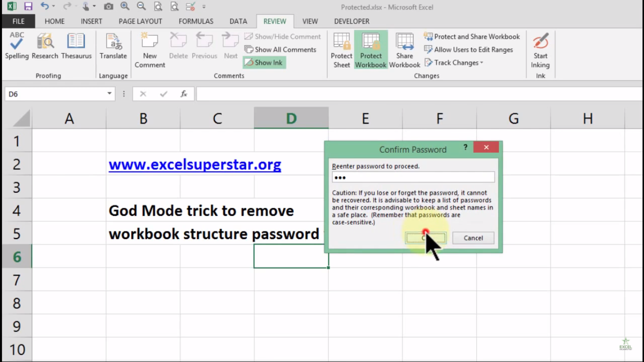Click the formula bar cancel X icon
The width and height of the screenshot is (644, 362).
click(143, 94)
